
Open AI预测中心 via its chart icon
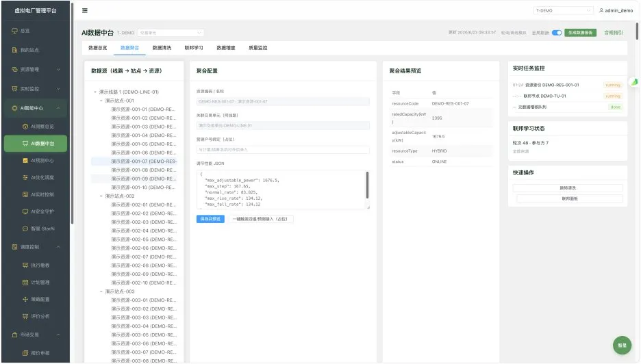click(x=25, y=161)
